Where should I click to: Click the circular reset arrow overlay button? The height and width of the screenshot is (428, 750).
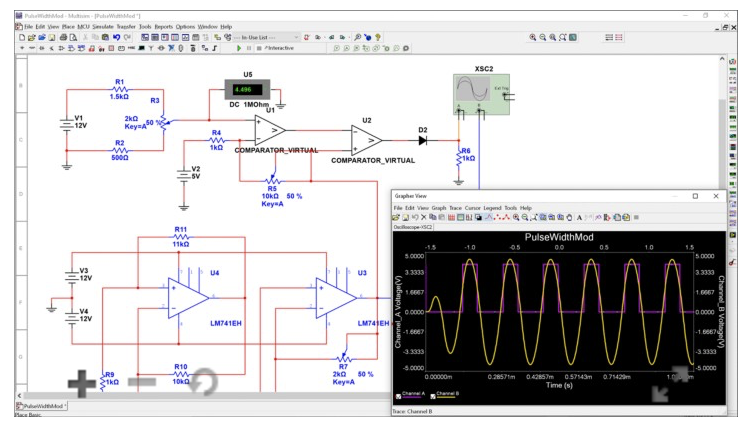click(x=204, y=382)
